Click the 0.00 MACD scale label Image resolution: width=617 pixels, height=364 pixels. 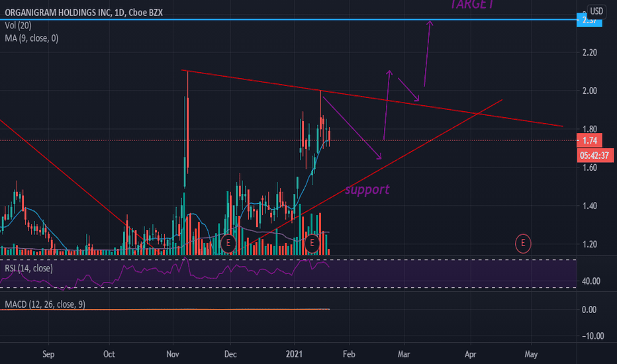coord(589,310)
